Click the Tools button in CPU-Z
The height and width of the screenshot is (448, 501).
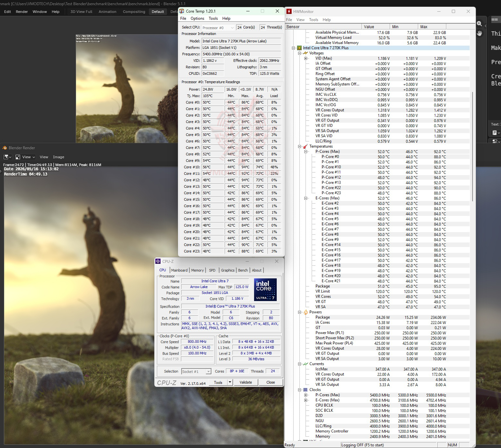218,382
